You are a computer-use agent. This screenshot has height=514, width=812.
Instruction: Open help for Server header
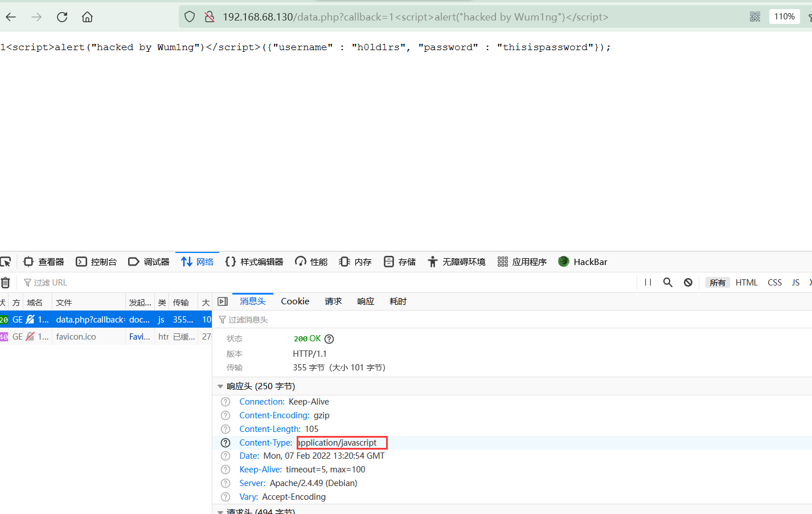pyautogui.click(x=225, y=483)
